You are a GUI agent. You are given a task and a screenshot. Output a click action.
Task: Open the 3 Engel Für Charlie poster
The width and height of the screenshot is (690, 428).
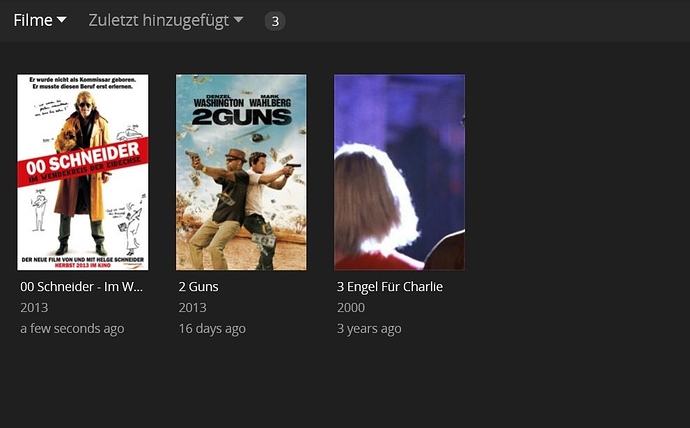tap(400, 172)
